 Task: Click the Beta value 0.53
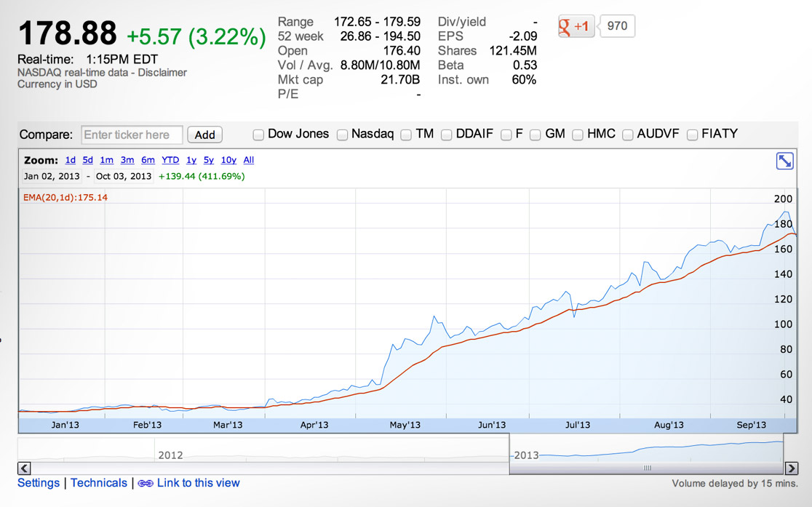click(525, 65)
